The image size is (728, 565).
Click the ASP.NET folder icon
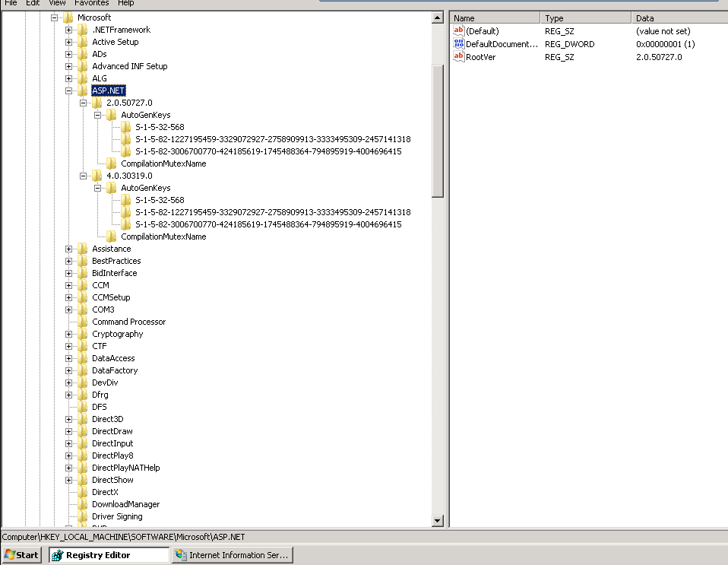83,90
